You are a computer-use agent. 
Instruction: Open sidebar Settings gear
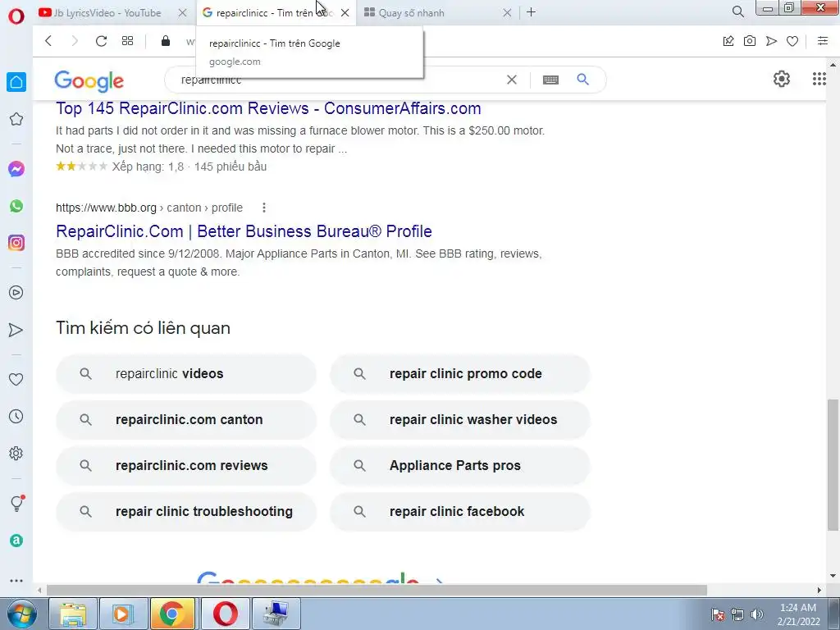[16, 453]
